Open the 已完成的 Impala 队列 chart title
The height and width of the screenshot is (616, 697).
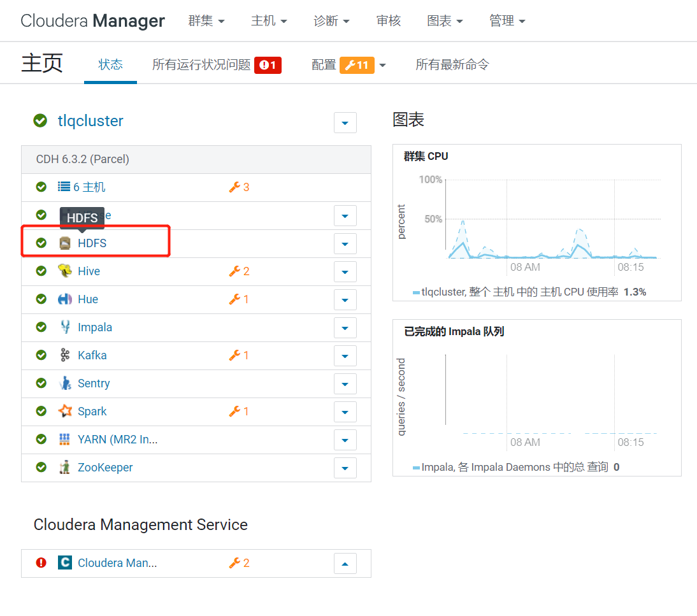(454, 331)
